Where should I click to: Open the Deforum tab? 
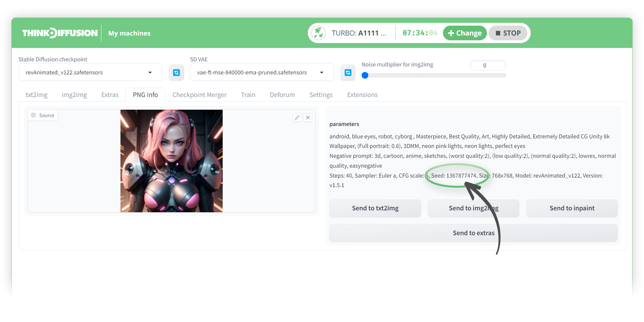282,95
